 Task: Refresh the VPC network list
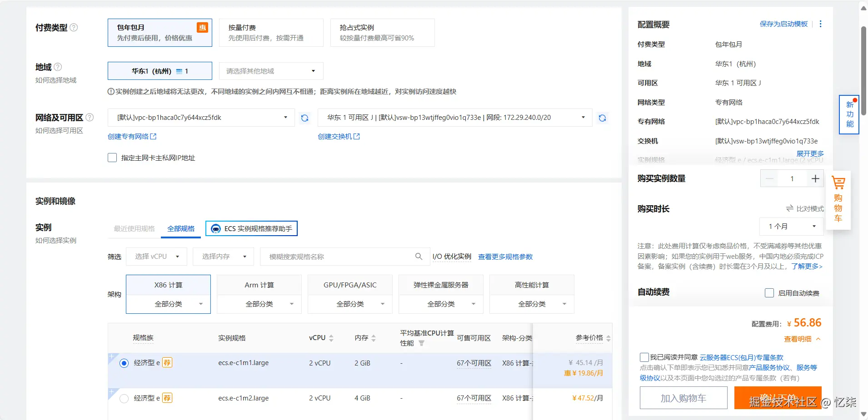click(304, 118)
